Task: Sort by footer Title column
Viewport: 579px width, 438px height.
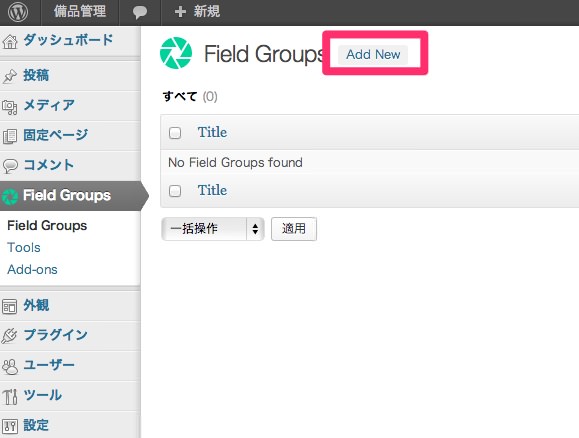Action: pyautogui.click(x=212, y=190)
